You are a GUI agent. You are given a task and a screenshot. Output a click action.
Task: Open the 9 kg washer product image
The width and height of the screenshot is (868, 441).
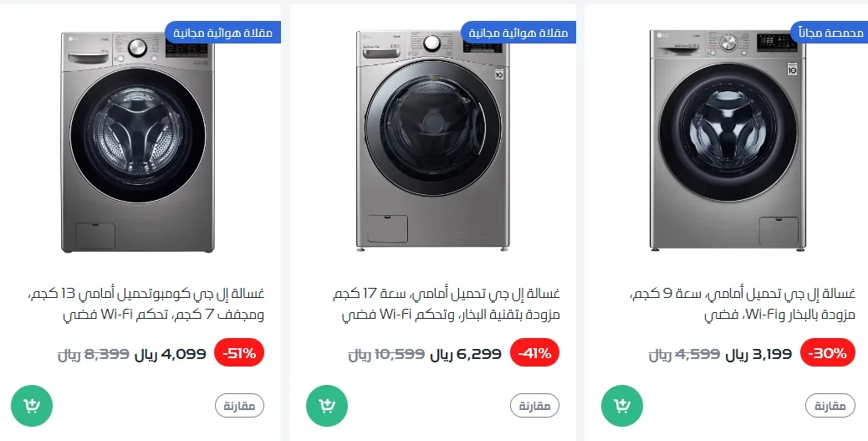click(x=728, y=142)
